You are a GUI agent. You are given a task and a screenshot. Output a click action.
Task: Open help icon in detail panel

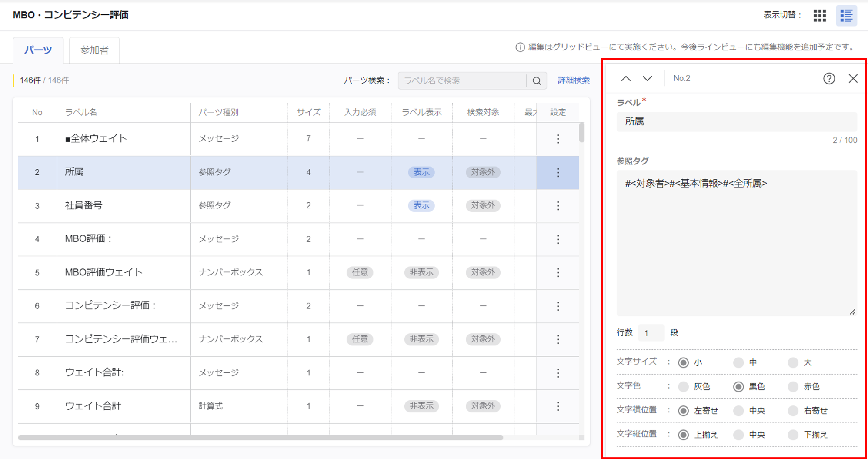(x=829, y=78)
